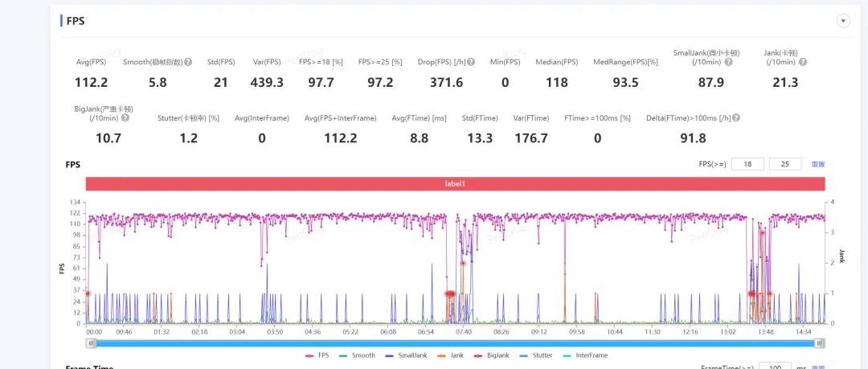Image resolution: width=868 pixels, height=369 pixels.
Task: Click the 重置 reset link by FPS thresholds
Action: tap(818, 164)
